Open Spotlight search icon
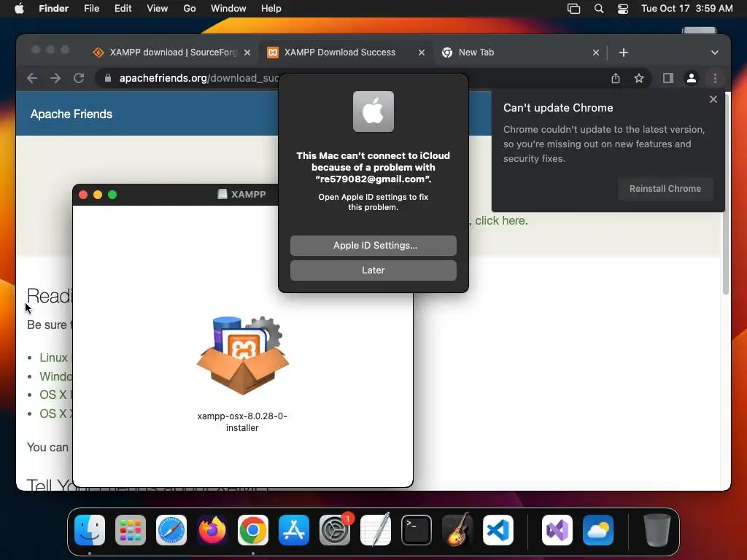This screenshot has height=560, width=747. tap(599, 9)
